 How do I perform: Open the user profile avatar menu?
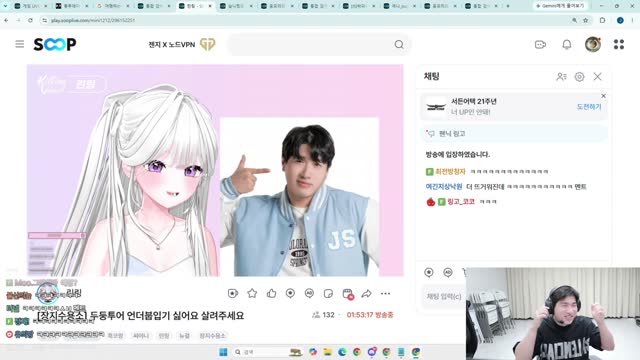click(x=593, y=44)
